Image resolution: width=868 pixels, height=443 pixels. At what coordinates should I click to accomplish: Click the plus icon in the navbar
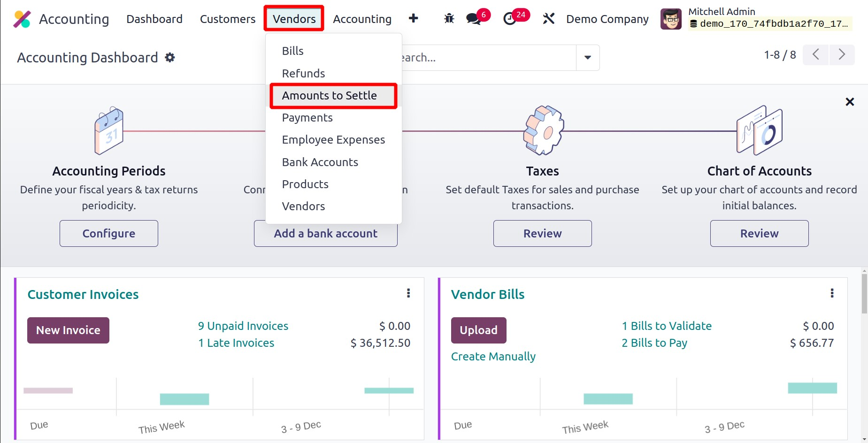coord(413,19)
